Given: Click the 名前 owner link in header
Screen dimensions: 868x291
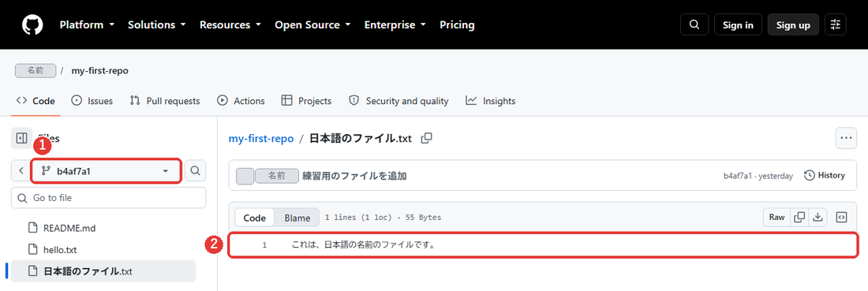Looking at the screenshot, I should click(x=36, y=71).
